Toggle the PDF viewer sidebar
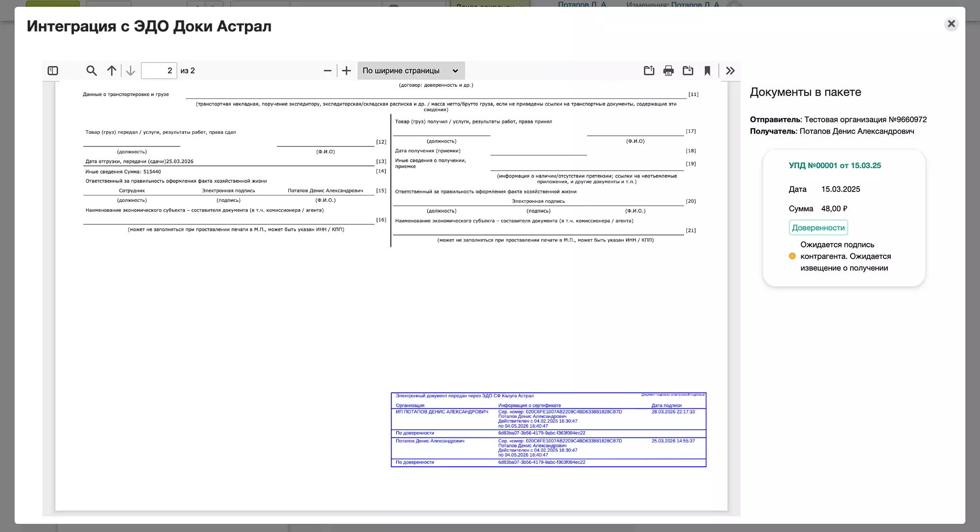This screenshot has height=532, width=980. click(53, 71)
